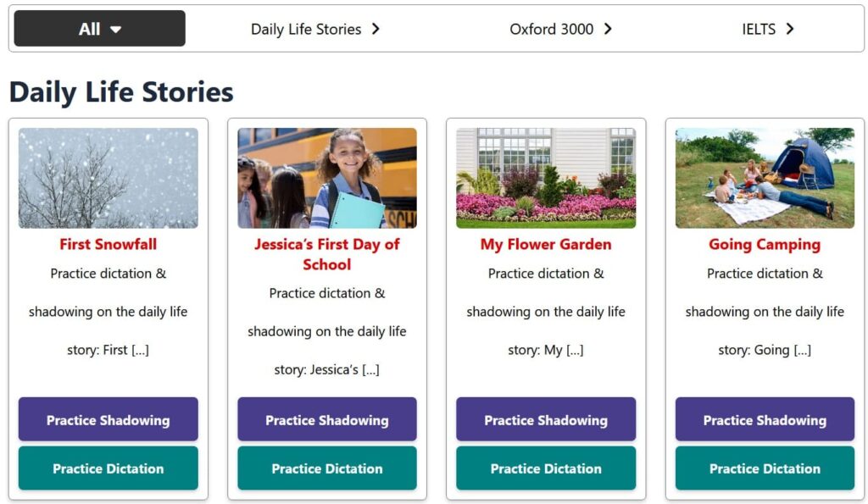Practice Shadowing for Jessica's First Day
Viewport: 868px width, 504px height.
click(x=327, y=420)
